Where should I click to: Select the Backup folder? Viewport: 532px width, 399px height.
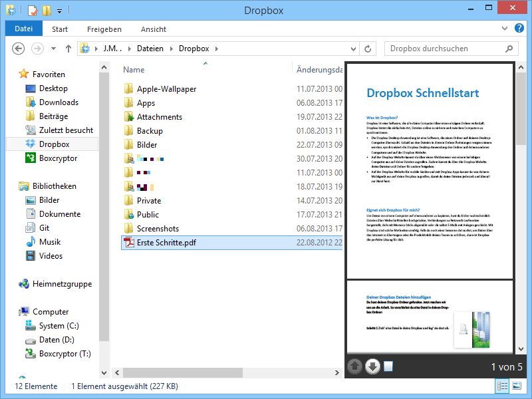pos(150,130)
